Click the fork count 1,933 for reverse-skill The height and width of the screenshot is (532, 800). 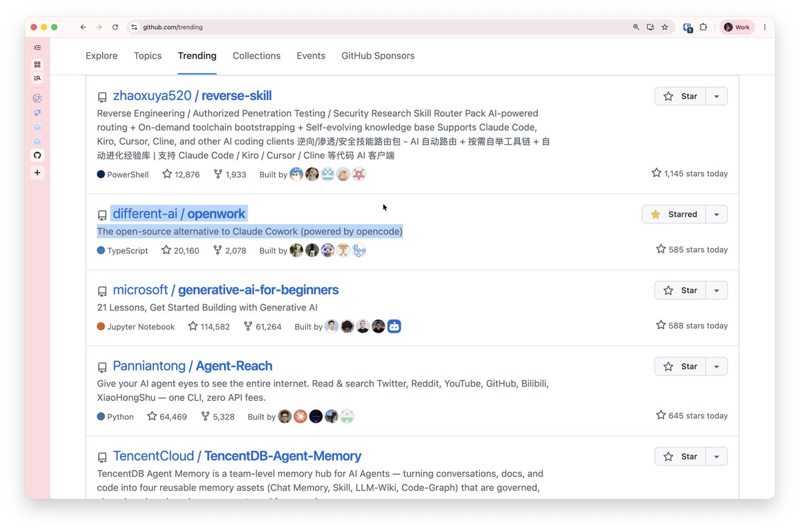click(x=230, y=174)
